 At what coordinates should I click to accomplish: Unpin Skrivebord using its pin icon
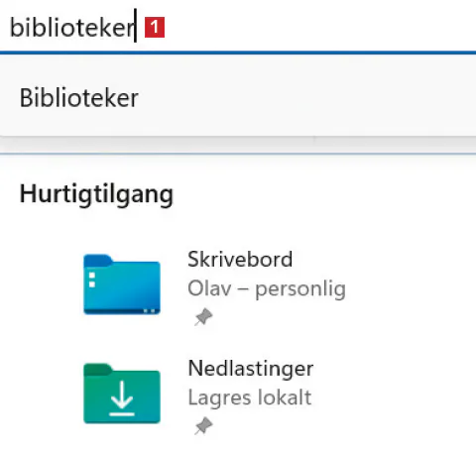[x=203, y=317]
